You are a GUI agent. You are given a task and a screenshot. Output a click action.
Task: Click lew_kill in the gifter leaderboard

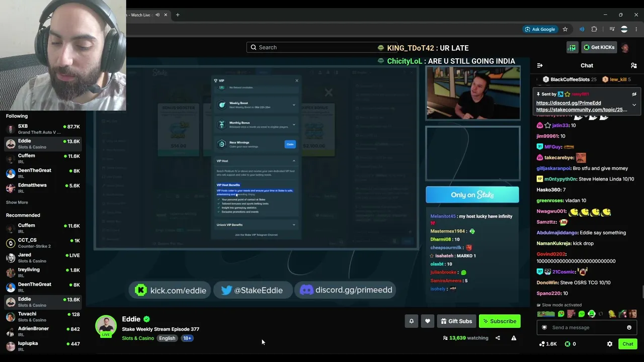click(x=618, y=79)
